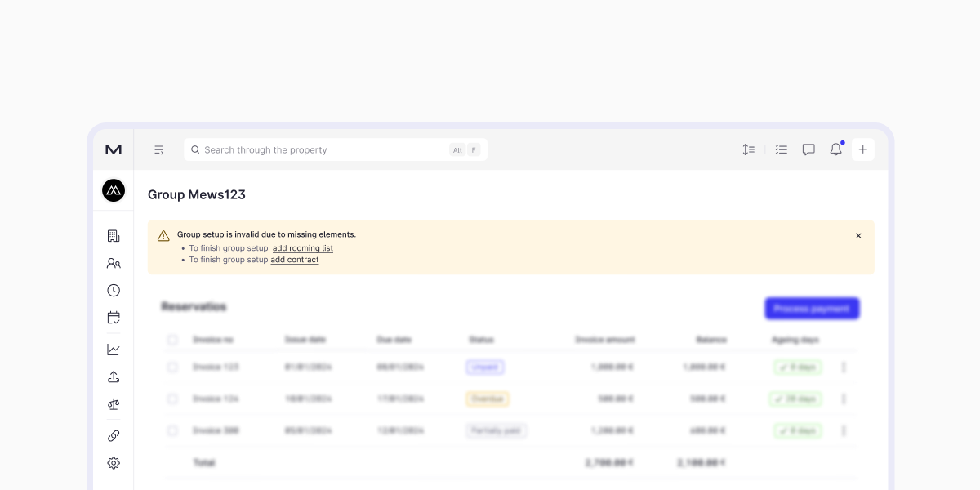This screenshot has width=980, height=490.
Task: Open the chain link icon in the sidebar
Action: [114, 435]
